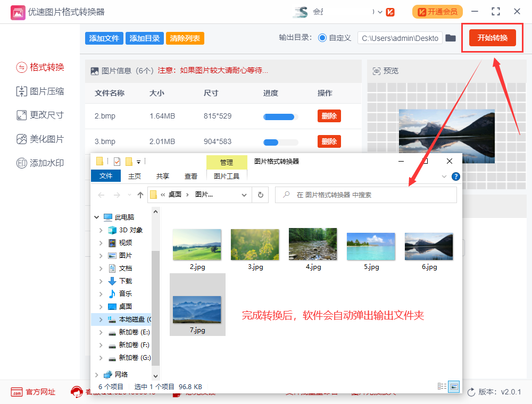The width and height of the screenshot is (532, 404).
Task: Click the converter app logo icon
Action: (x=18, y=12)
